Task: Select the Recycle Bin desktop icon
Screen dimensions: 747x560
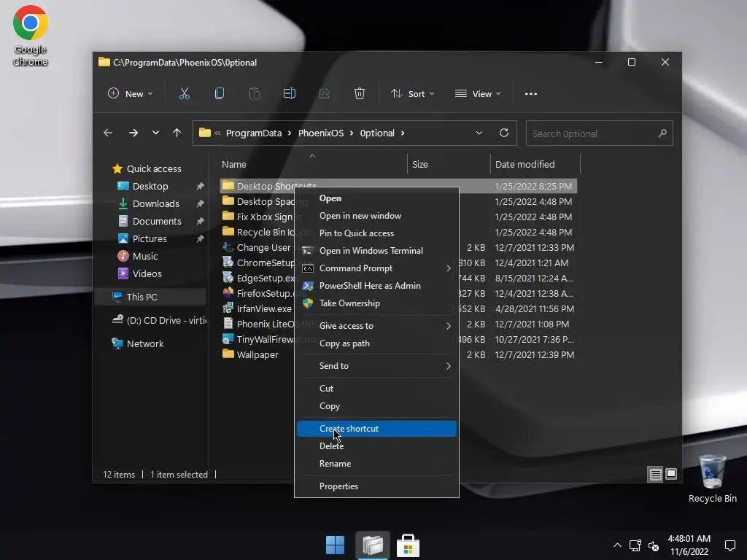Action: 712,479
